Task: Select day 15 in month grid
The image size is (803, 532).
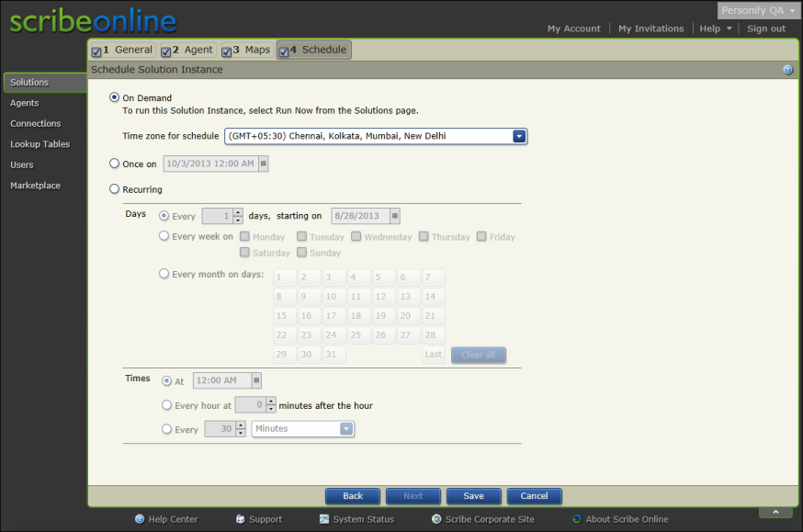Action: pos(285,316)
